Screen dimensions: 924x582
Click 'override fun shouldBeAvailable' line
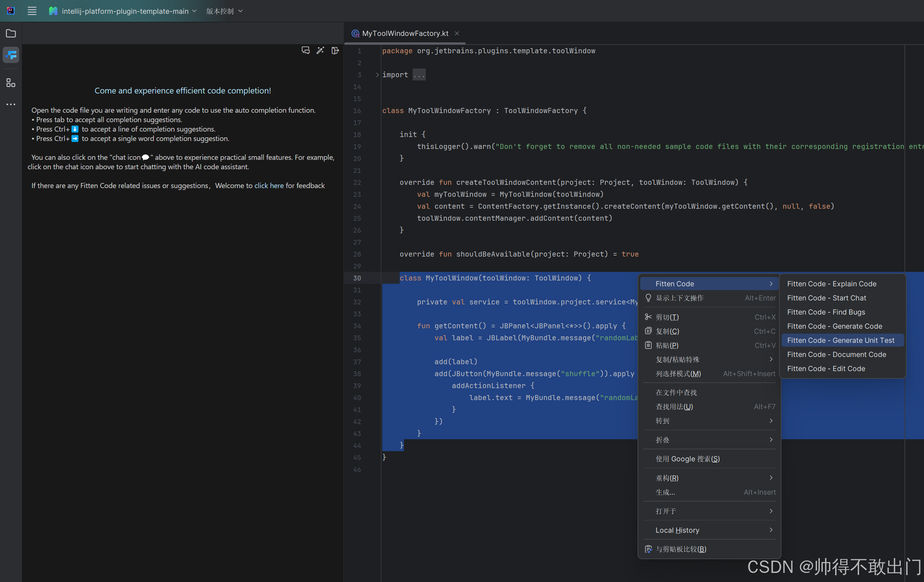[519, 254]
